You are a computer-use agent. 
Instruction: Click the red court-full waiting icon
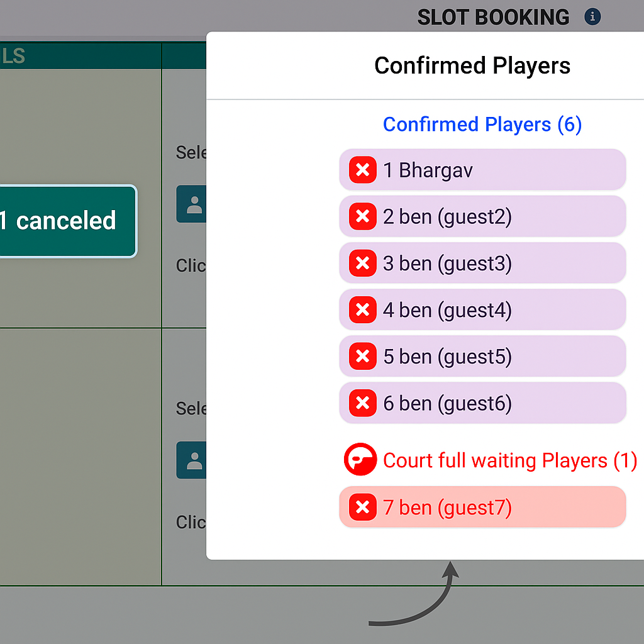coord(360,460)
